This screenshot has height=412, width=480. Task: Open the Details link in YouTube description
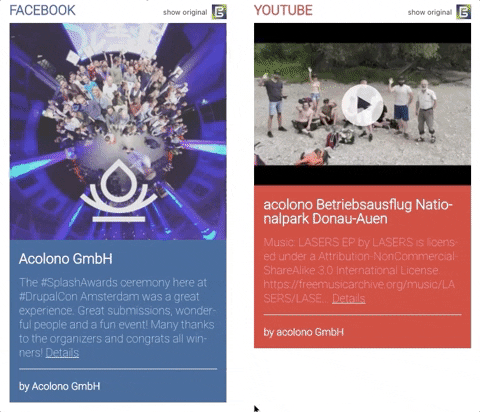349,298
